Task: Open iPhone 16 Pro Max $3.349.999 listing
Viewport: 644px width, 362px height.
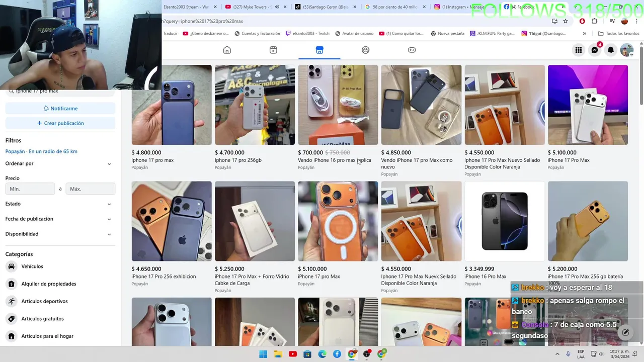Action: click(505, 234)
